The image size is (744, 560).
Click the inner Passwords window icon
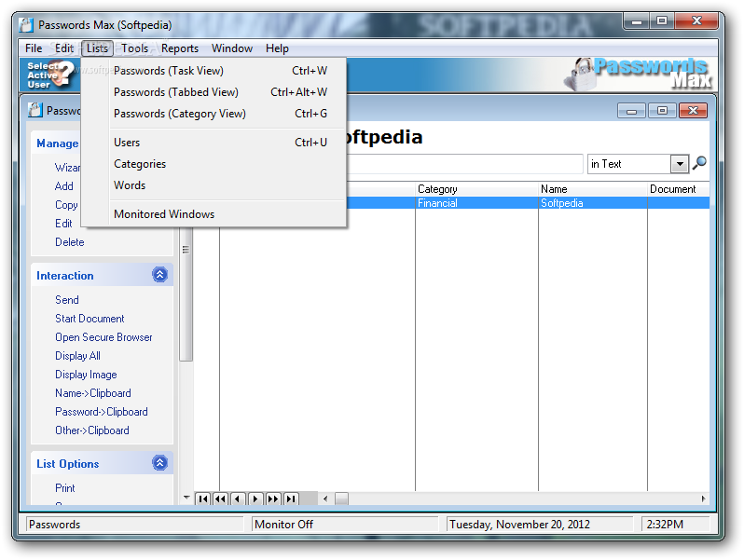click(34, 110)
